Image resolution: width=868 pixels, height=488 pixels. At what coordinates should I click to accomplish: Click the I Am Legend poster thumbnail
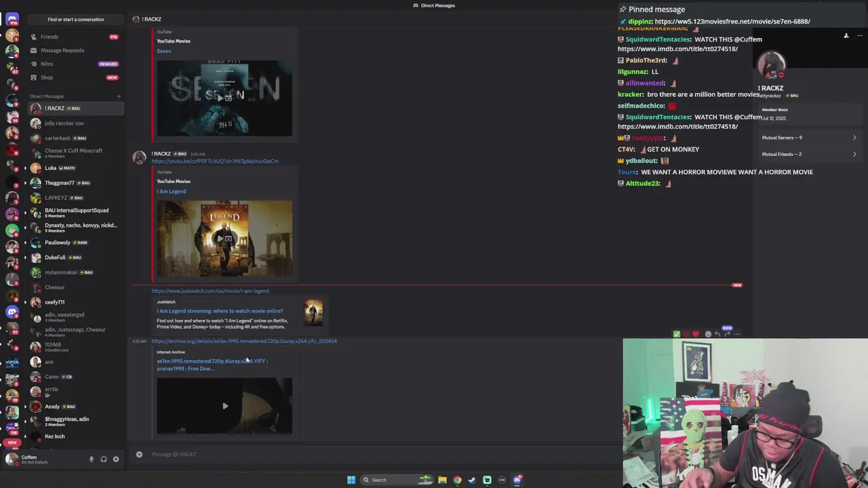pos(313,312)
